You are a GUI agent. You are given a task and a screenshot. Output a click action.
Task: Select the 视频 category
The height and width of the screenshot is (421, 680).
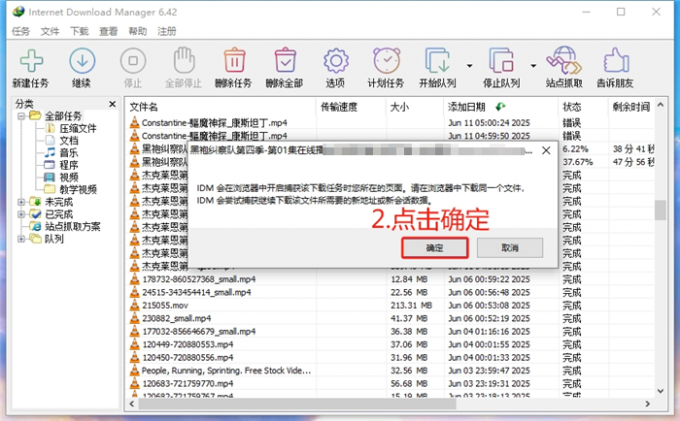pos(69,177)
